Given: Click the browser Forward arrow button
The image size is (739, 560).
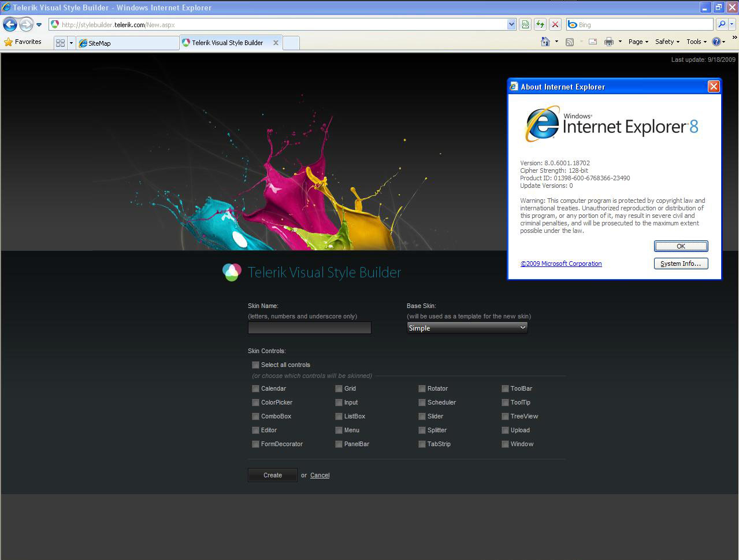Looking at the screenshot, I should coord(26,24).
